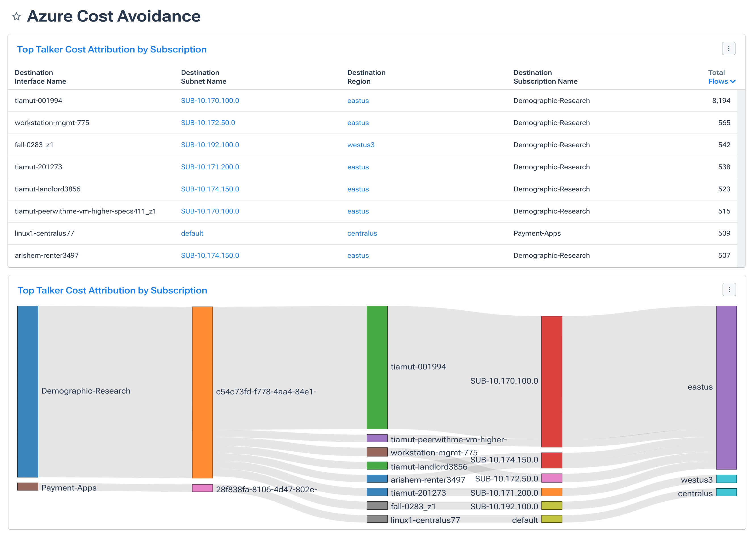Click the orange c54c73fd subscription ID node
Image resolution: width=756 pixels, height=539 pixels.
(202, 392)
